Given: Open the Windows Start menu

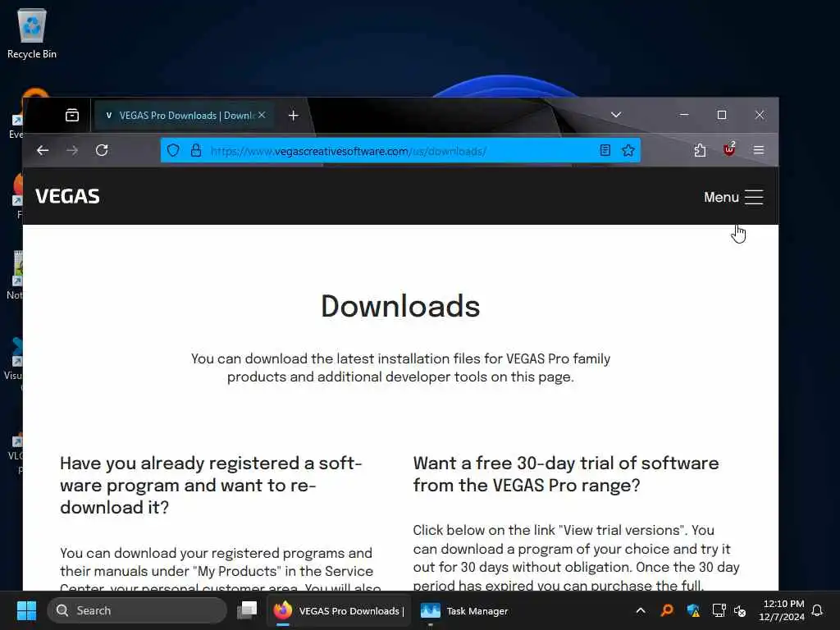Looking at the screenshot, I should pos(26,610).
